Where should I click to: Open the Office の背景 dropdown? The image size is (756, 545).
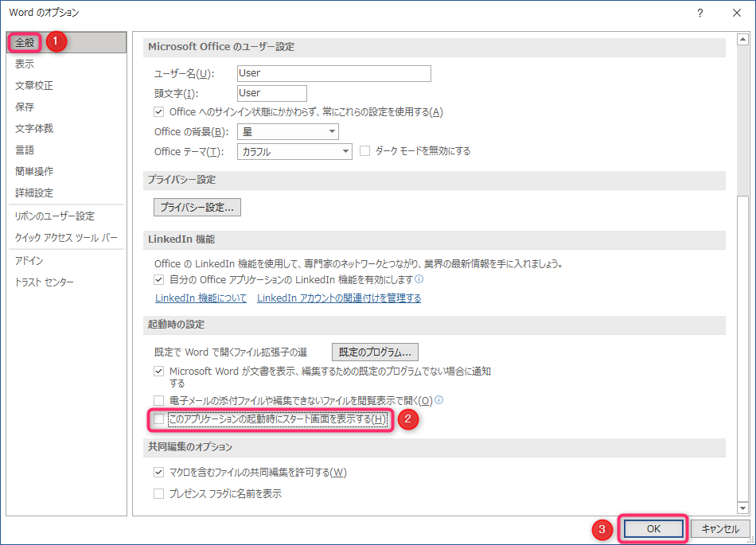coord(288,131)
